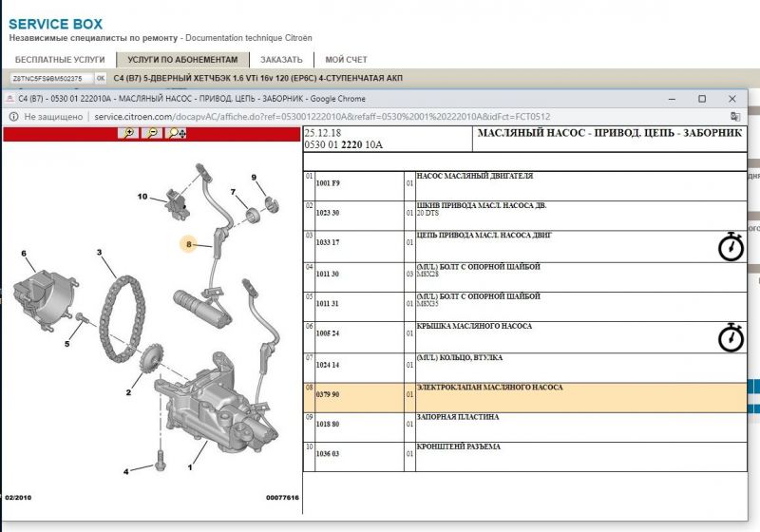The height and width of the screenshot is (532, 760).
Task: Open the БЕСПЛАТНЫЕ УСЛУГИ tab
Action: [60, 59]
